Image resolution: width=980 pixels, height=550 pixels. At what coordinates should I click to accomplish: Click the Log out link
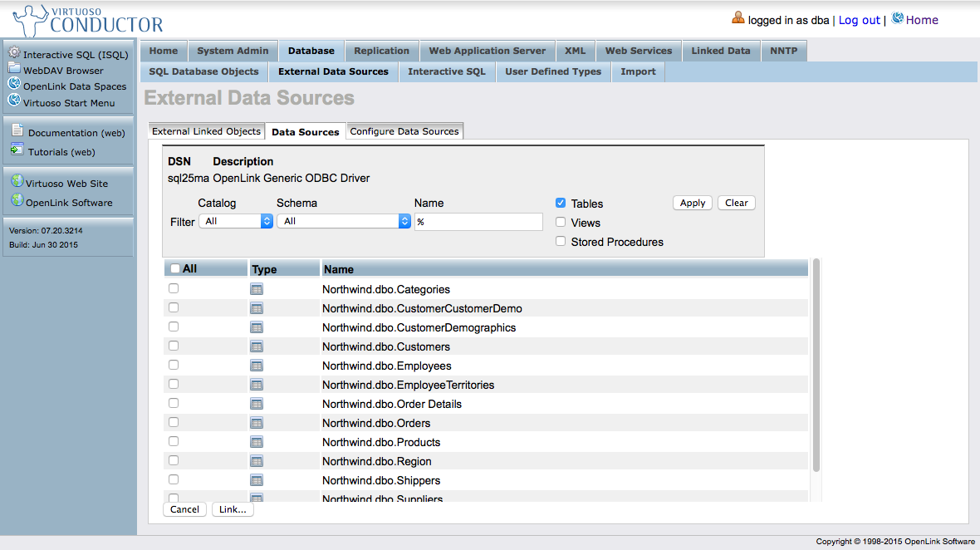pyautogui.click(x=859, y=20)
